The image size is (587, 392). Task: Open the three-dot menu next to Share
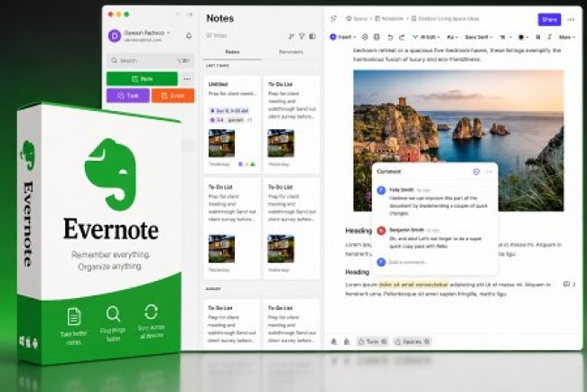(x=571, y=20)
